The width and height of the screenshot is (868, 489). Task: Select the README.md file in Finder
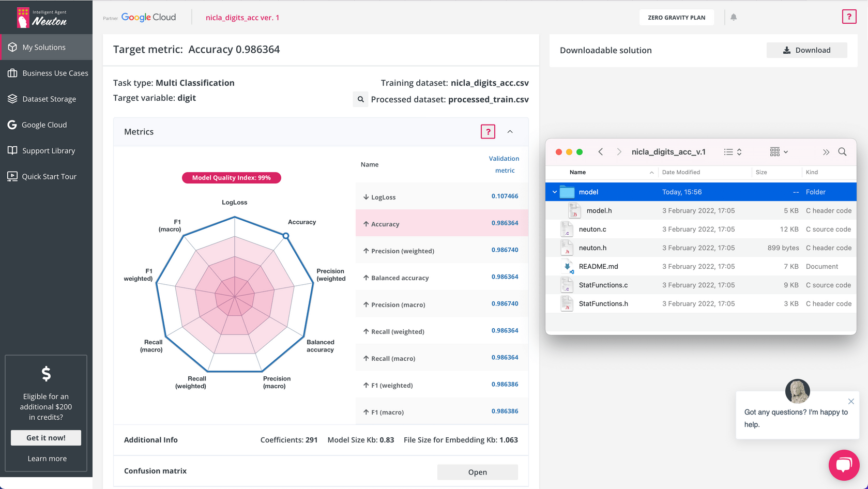click(x=598, y=266)
